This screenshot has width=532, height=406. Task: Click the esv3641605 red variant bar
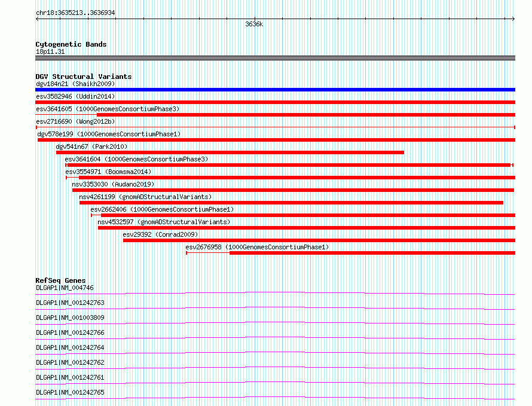(x=306, y=115)
